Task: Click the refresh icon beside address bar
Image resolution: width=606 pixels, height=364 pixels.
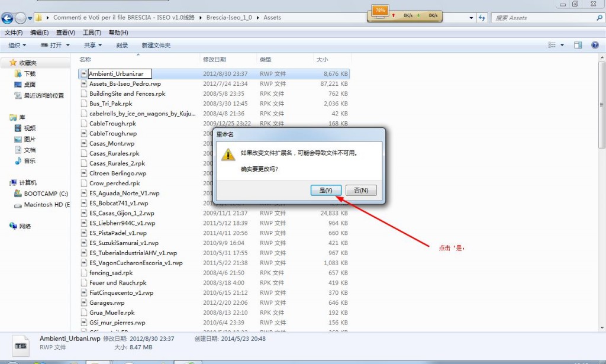Action: pos(482,18)
